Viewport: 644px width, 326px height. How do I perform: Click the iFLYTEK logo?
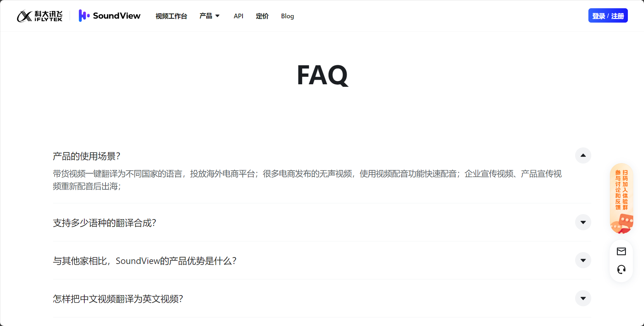pos(39,16)
